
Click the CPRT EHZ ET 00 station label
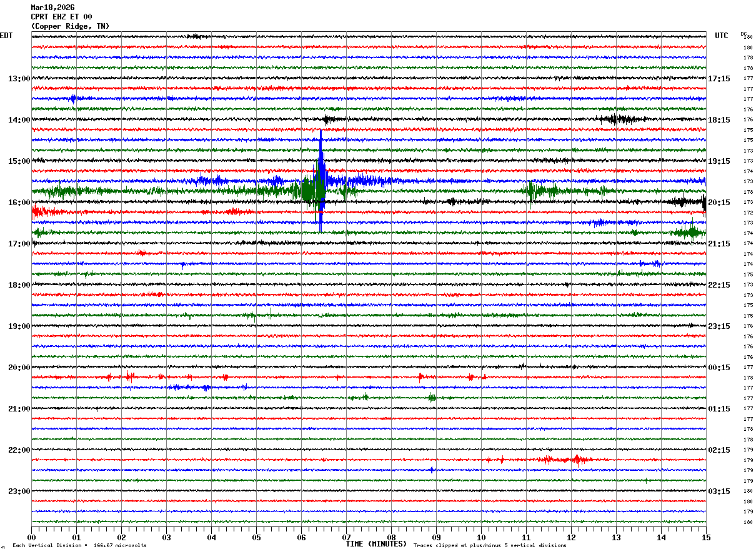pos(61,17)
